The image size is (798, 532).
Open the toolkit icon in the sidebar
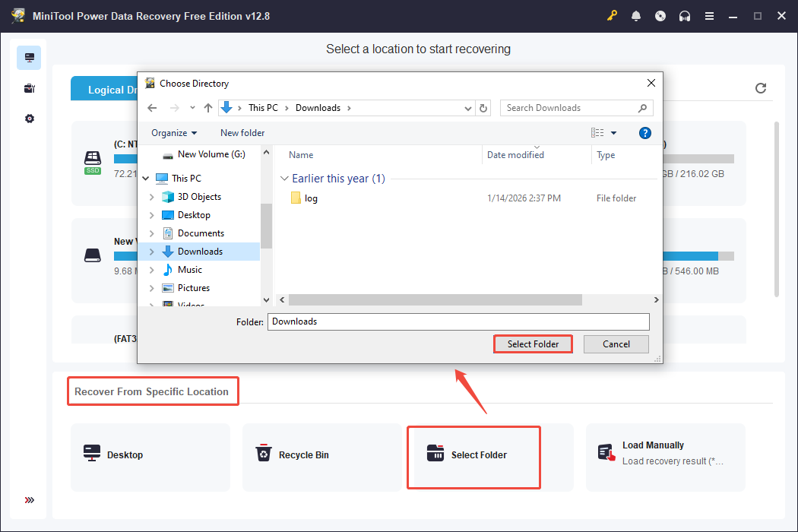(29, 88)
